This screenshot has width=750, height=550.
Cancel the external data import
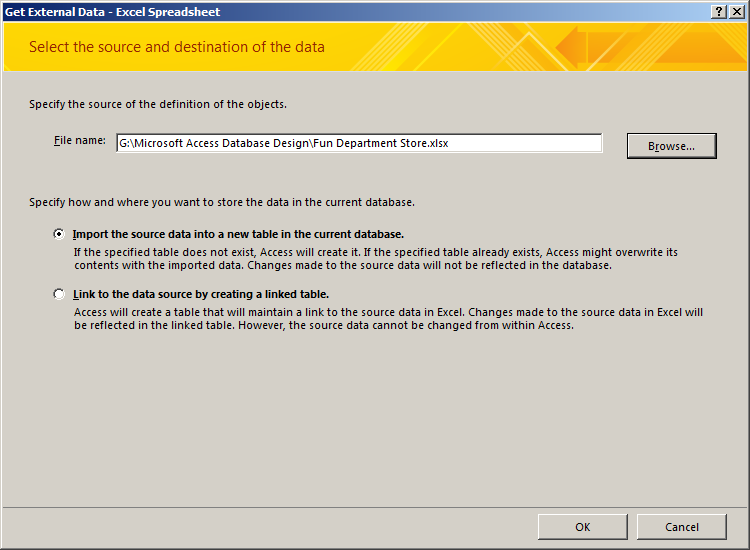click(682, 527)
